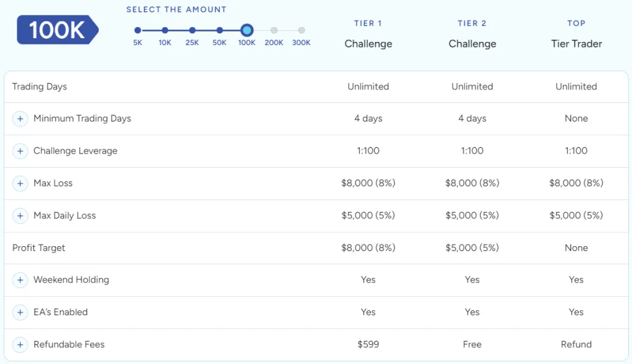The height and width of the screenshot is (364, 632).
Task: Click the 100K amount badge
Action: (x=57, y=30)
